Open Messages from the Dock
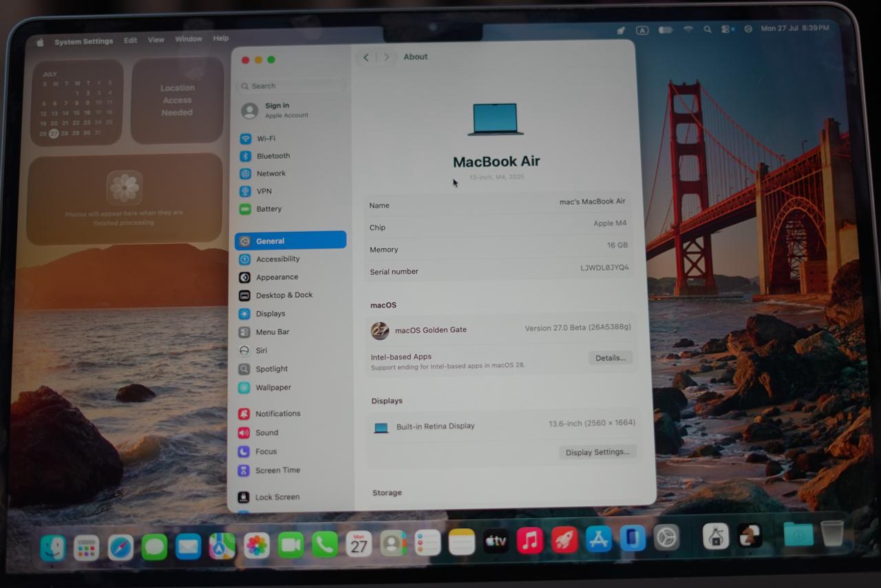The image size is (881, 588). [154, 547]
